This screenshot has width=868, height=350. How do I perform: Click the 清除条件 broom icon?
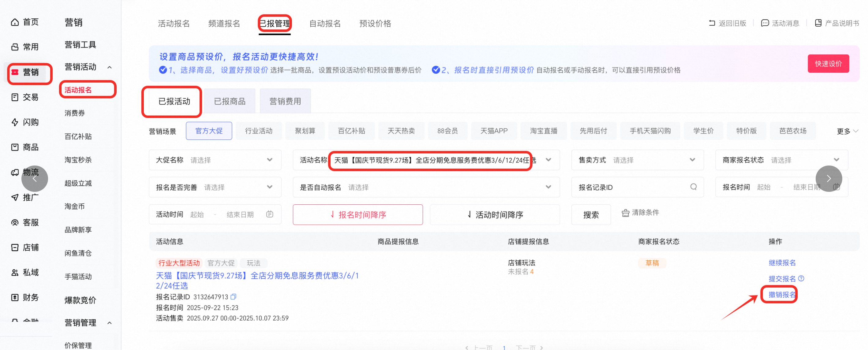[625, 213]
